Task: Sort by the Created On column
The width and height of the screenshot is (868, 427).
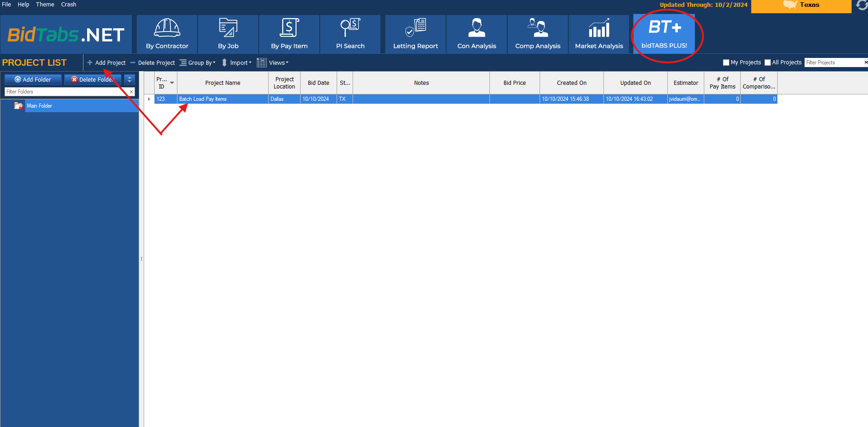Action: coord(572,83)
